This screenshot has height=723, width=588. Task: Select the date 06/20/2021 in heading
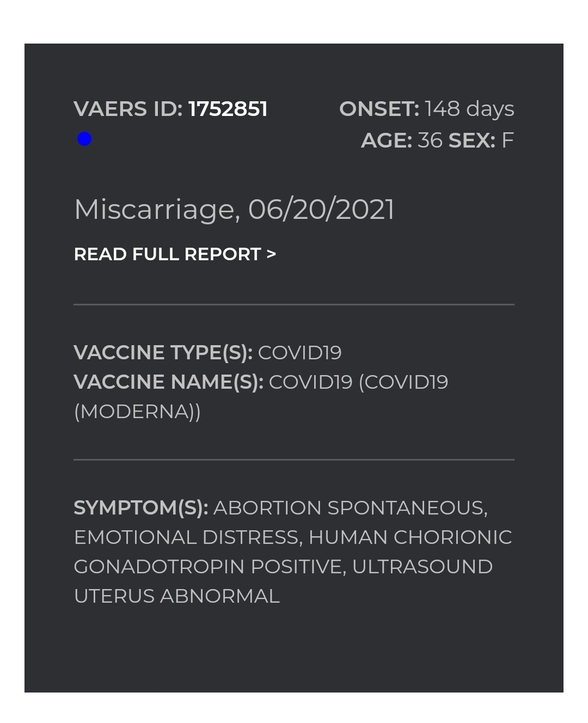pyautogui.click(x=321, y=210)
